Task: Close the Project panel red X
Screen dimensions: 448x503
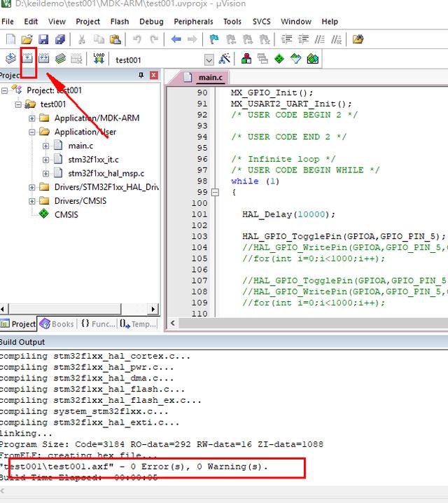Action: (x=154, y=75)
